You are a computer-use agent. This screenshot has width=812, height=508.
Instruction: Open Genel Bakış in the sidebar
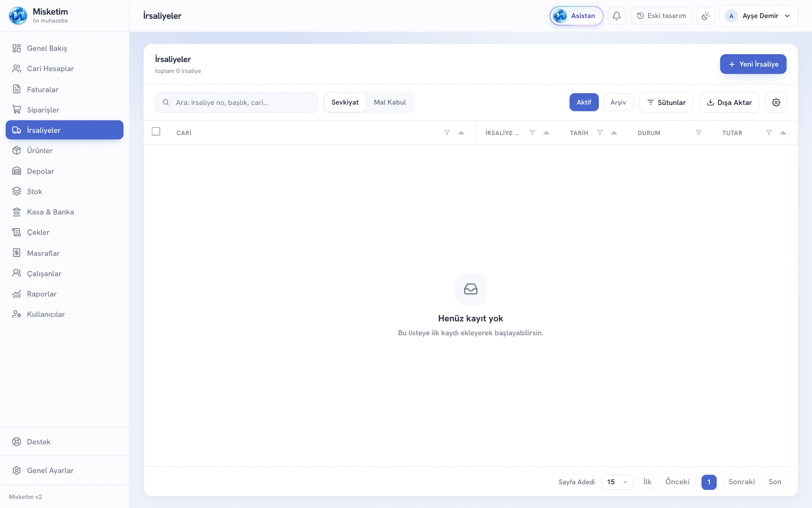pyautogui.click(x=65, y=48)
